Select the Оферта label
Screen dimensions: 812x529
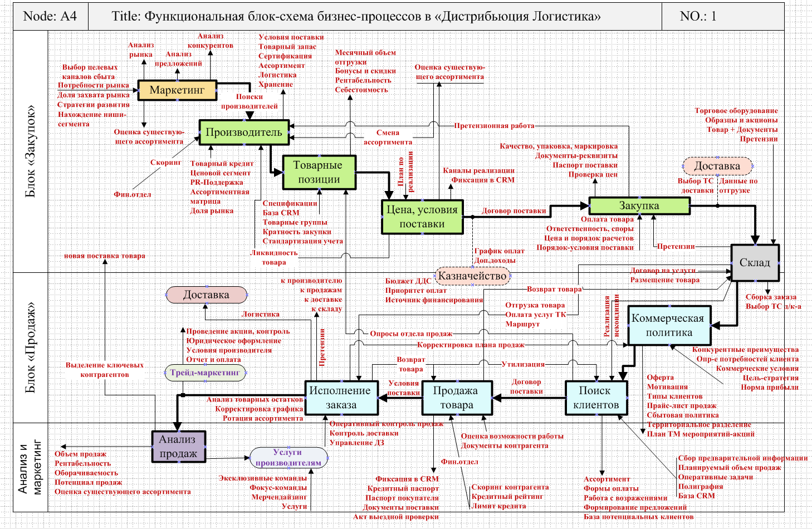[x=661, y=378]
